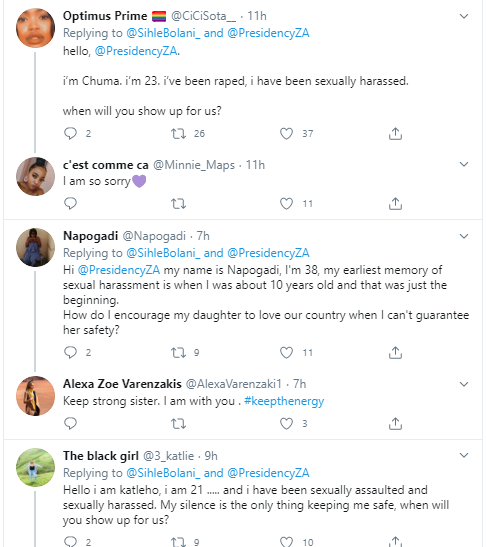Like Alexa Zoe Varenzakis's tweet

(286, 424)
